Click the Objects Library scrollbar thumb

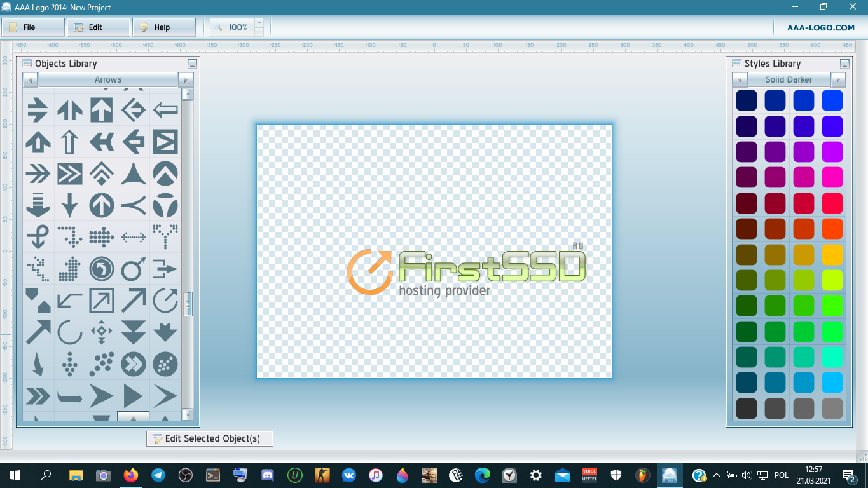188,304
